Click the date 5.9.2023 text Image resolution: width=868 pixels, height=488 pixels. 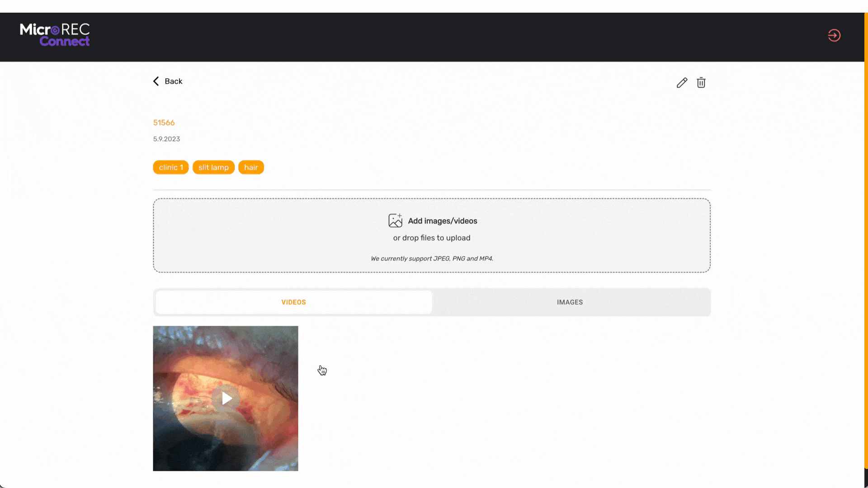pyautogui.click(x=166, y=139)
